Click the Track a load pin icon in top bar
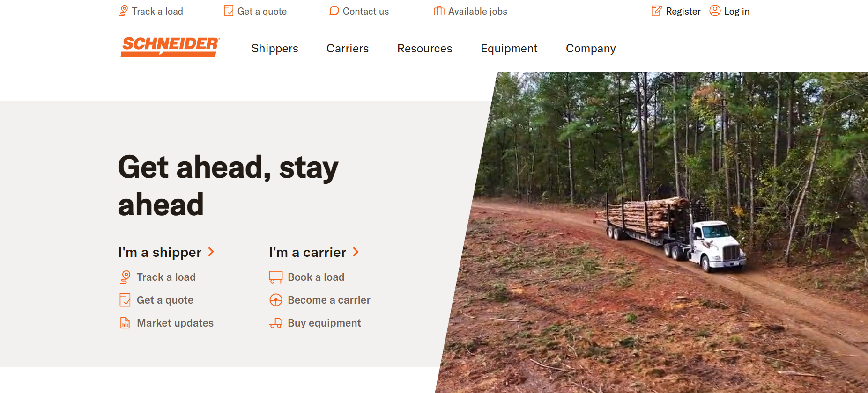 [x=124, y=11]
